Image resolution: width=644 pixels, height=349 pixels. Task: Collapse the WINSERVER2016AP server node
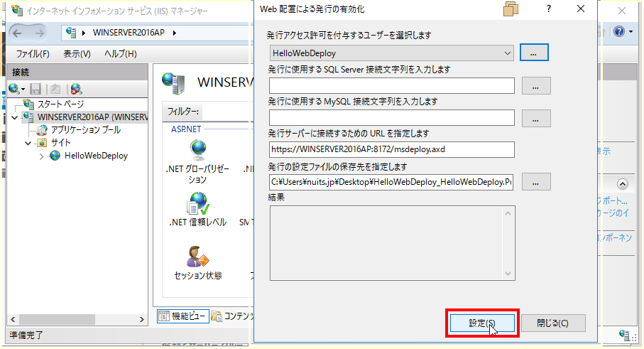(15, 117)
